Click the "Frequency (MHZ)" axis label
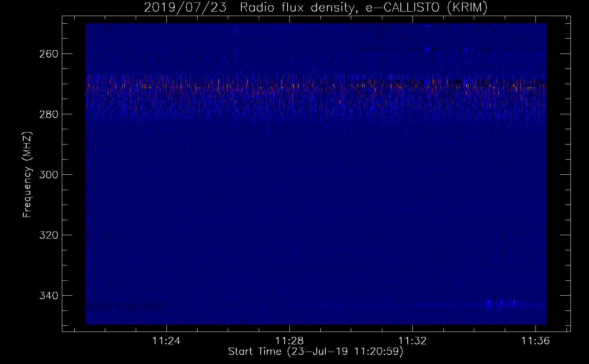589x364 pixels. (x=27, y=174)
